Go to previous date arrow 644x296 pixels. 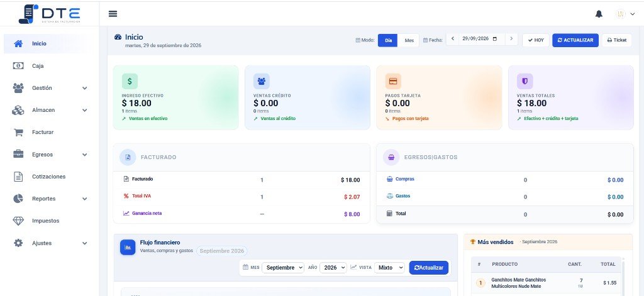tap(453, 38)
